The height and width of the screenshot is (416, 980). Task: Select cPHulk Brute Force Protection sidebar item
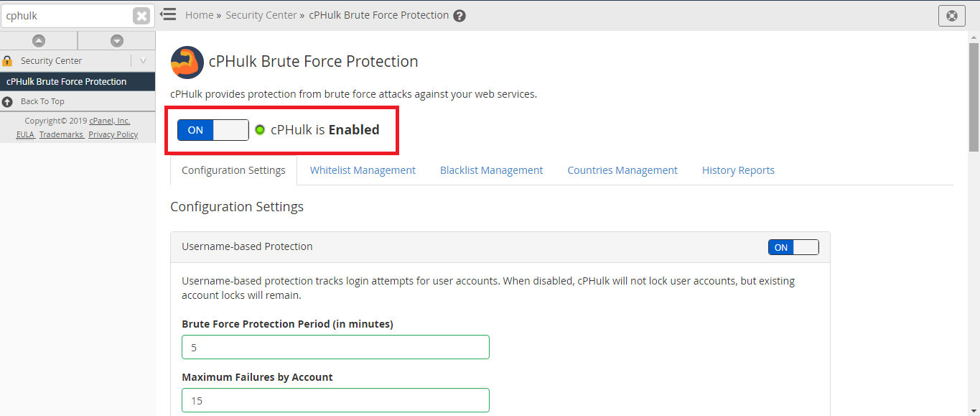[66, 81]
